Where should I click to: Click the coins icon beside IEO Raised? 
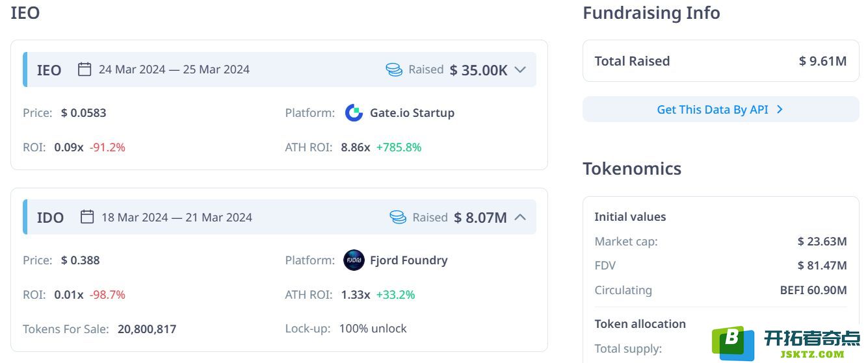[394, 69]
